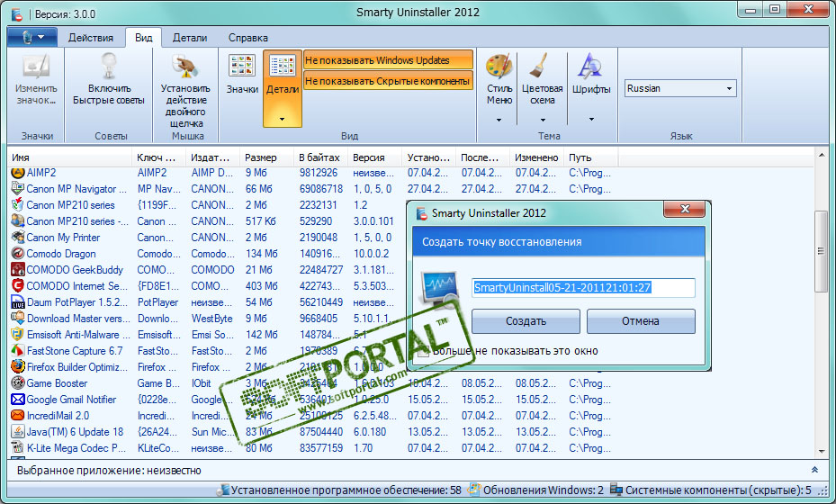Image resolution: width=836 pixels, height=504 pixels.
Task: Click the program list vertical scrollbar thumb
Action: pyautogui.click(x=821, y=251)
